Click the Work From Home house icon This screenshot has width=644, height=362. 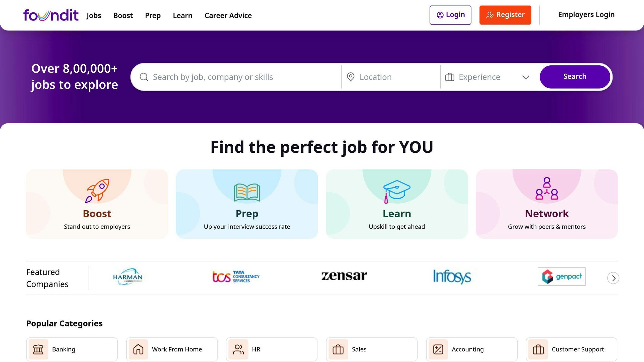coord(138,349)
